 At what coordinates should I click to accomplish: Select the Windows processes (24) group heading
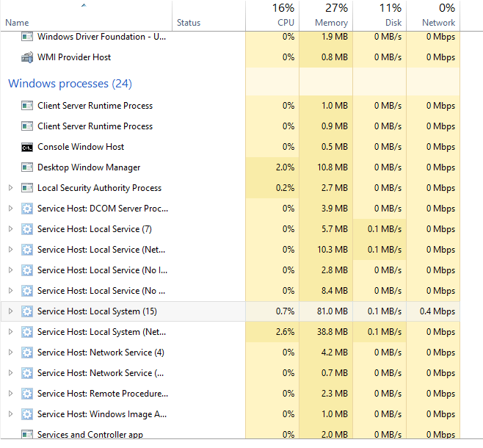point(70,84)
